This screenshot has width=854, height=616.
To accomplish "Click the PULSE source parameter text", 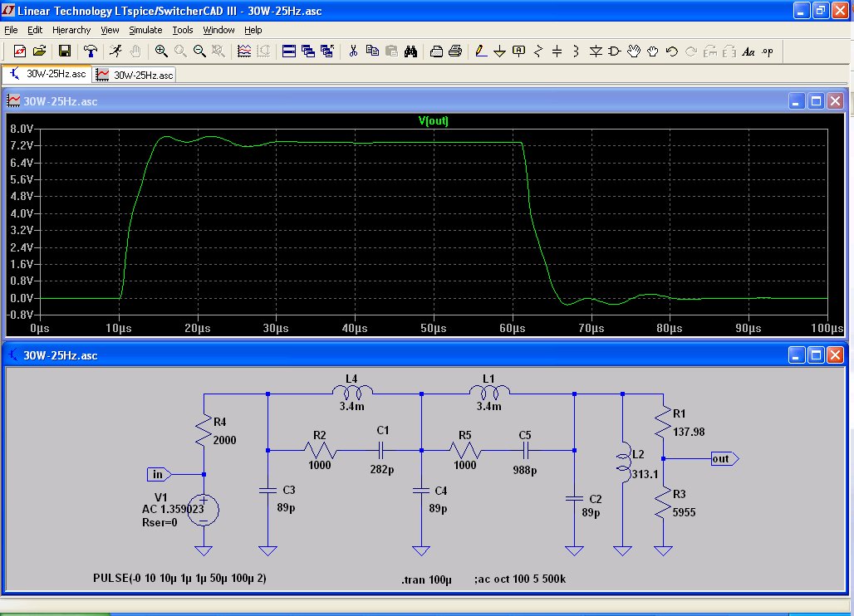I will pos(179,577).
